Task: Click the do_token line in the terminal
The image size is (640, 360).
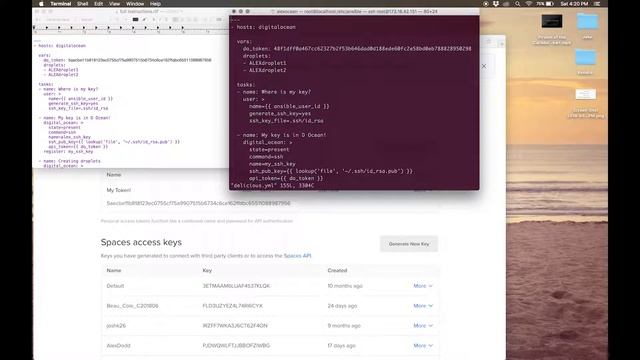Action: (357, 49)
